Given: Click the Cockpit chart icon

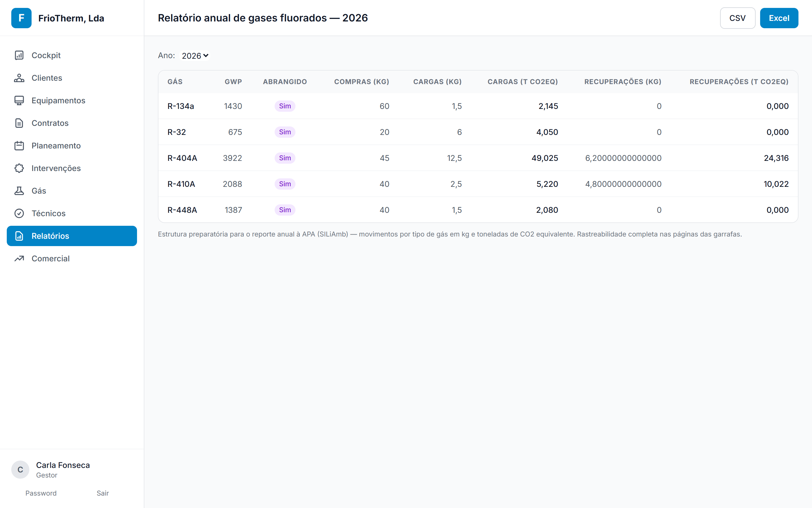Looking at the screenshot, I should tap(19, 55).
